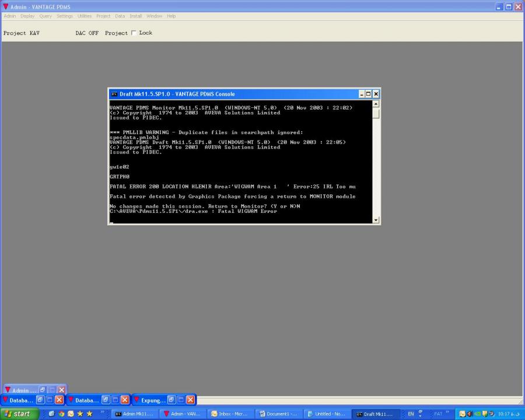Open the Settings menu

click(x=65, y=16)
